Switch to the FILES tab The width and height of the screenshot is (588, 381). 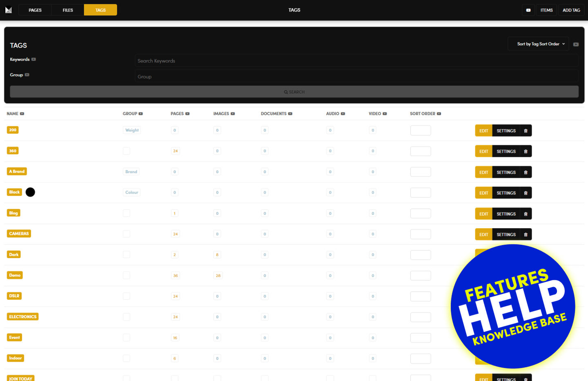click(68, 10)
